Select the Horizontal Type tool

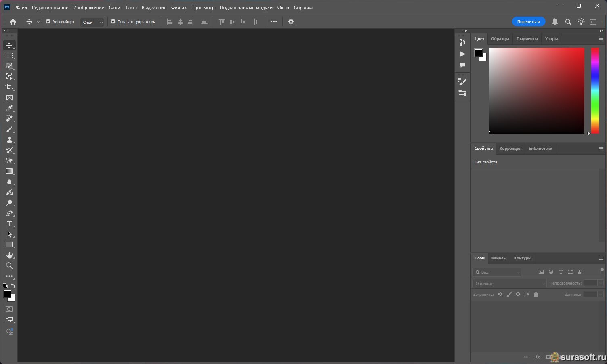pyautogui.click(x=9, y=224)
